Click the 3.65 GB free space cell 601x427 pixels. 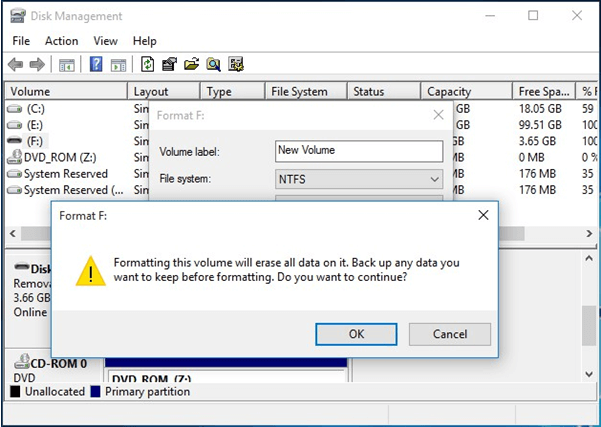click(x=537, y=141)
